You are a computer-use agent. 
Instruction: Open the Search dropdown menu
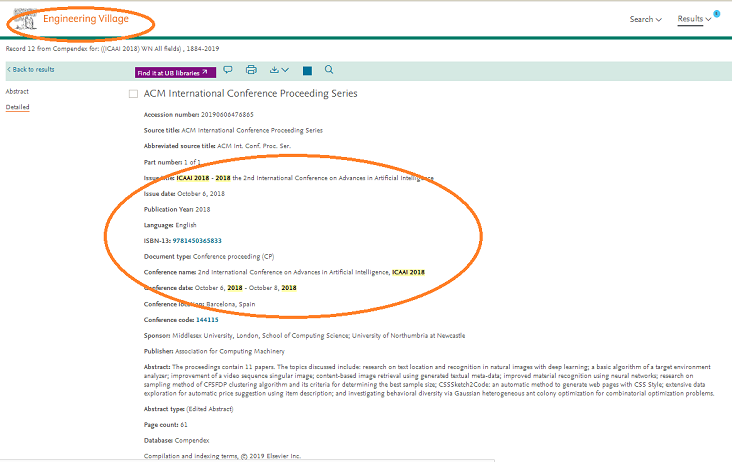645,19
